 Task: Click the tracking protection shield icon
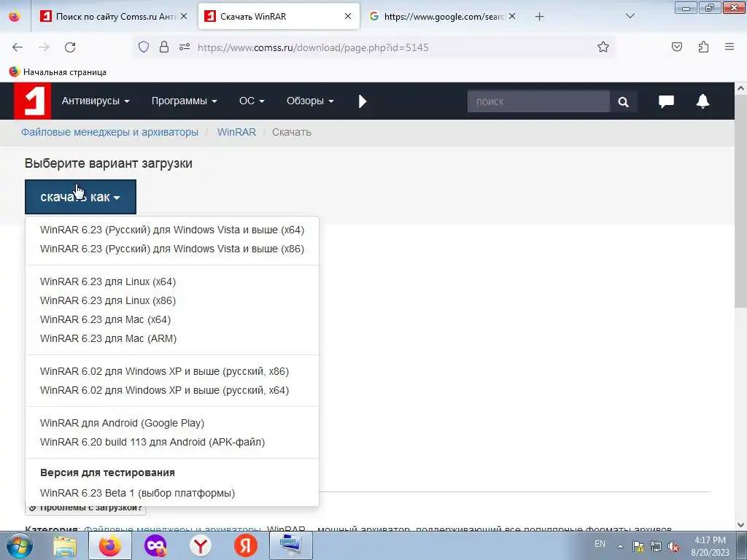click(144, 47)
